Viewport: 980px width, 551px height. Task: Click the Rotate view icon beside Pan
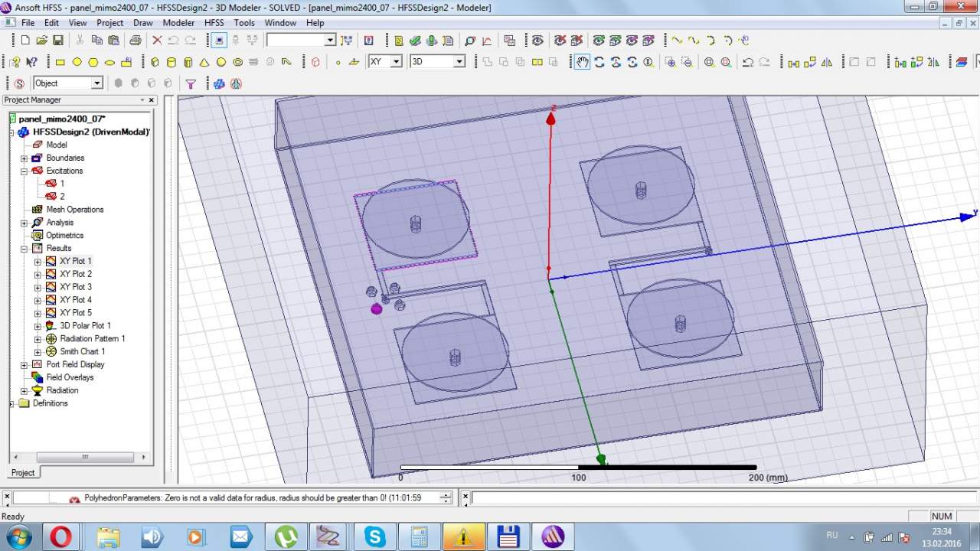599,62
